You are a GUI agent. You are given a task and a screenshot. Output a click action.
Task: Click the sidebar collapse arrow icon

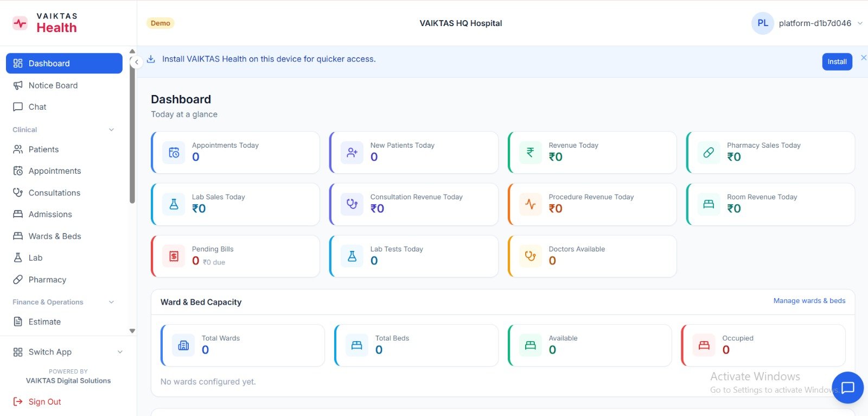click(x=137, y=62)
